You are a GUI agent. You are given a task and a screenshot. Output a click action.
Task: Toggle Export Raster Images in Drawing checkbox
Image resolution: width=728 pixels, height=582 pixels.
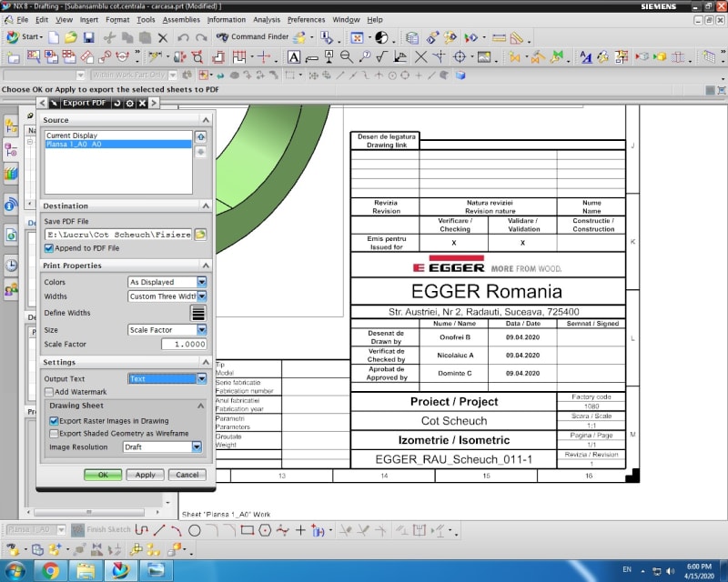[x=54, y=421]
